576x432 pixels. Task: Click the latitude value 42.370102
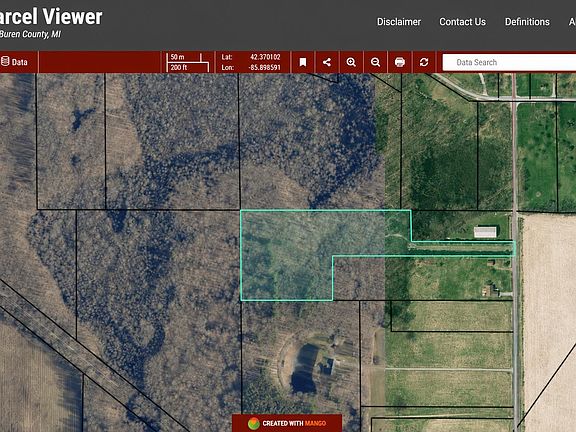265,57
